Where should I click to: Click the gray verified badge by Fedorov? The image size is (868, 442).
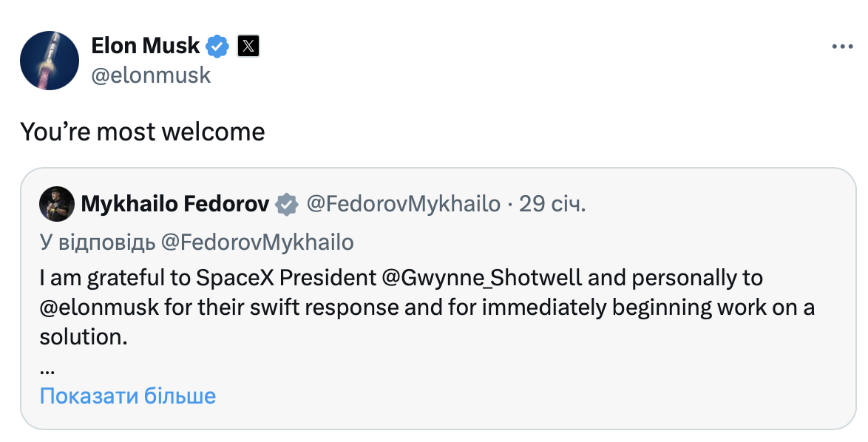coord(287,204)
